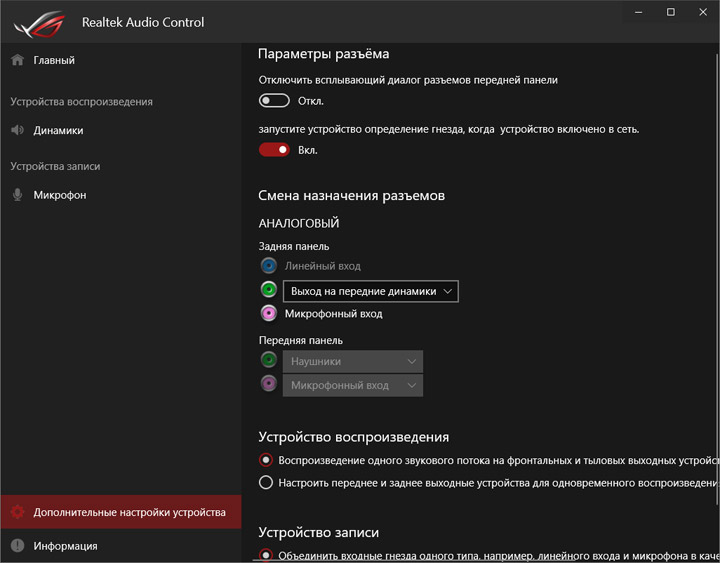720x563 pixels.
Task: Open the Выход на передние динамики dropdown
Action: [371, 291]
